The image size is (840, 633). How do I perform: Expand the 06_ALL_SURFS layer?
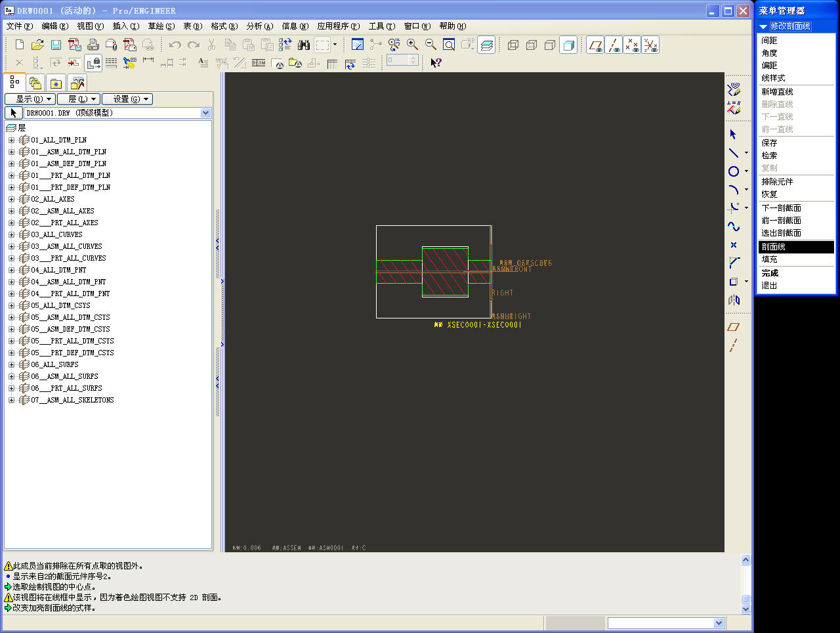click(x=11, y=364)
